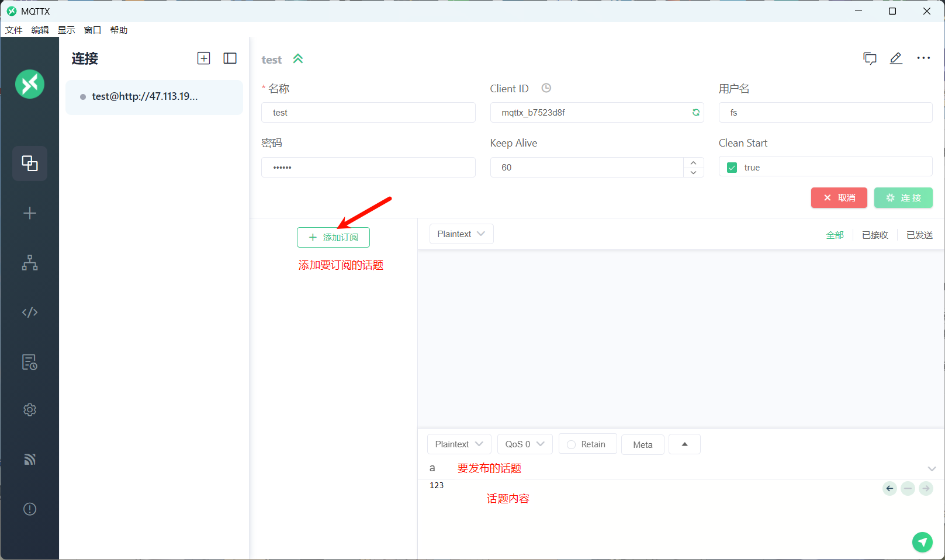Screen dimensions: 945x560
Task: Collapse connection details with double chevron
Action: tap(298, 59)
